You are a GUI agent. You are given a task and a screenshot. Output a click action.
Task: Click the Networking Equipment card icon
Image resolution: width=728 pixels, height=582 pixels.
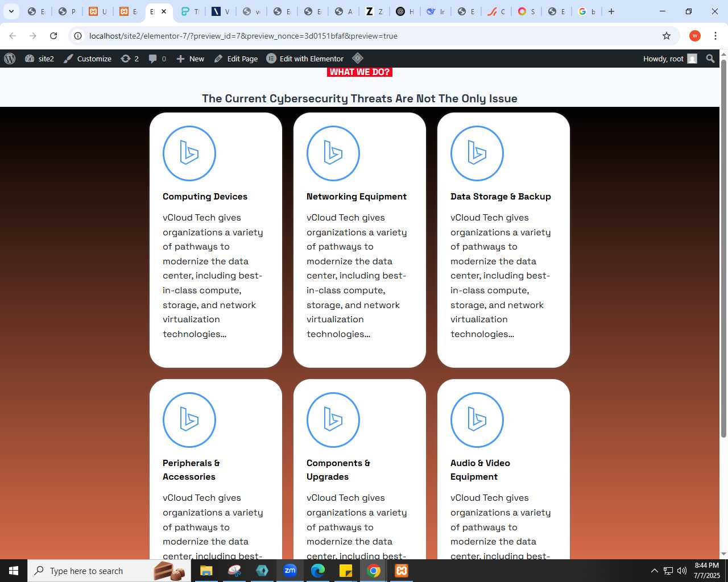[333, 153]
